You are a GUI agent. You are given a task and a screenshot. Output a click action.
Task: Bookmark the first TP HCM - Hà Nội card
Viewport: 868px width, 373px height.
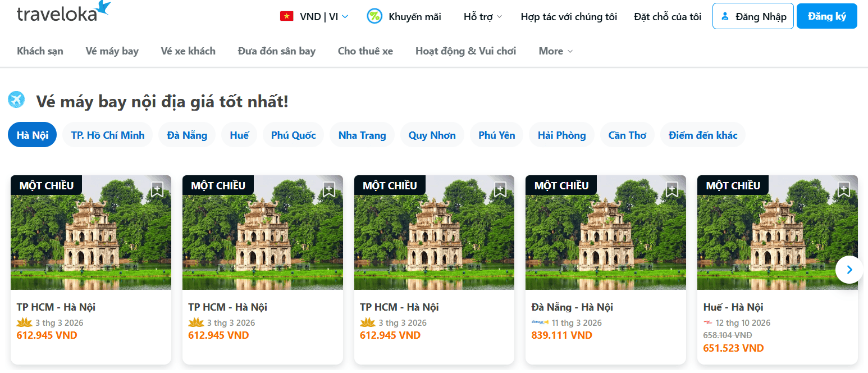(157, 190)
